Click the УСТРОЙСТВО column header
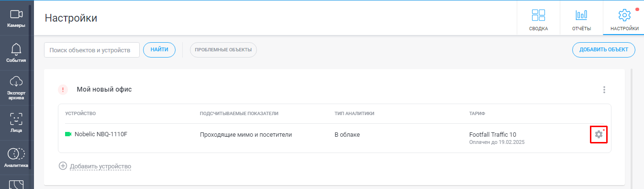Viewport: 644px width, 189px height. 81,114
